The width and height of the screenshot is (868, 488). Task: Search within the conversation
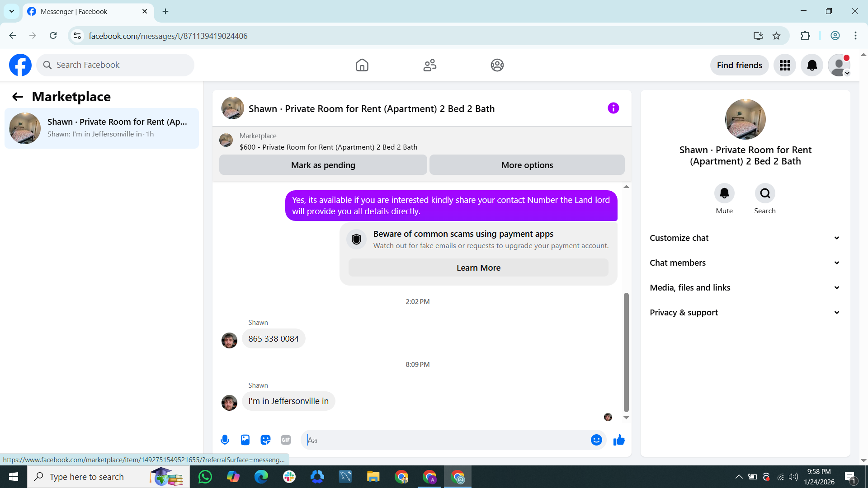pyautogui.click(x=765, y=193)
